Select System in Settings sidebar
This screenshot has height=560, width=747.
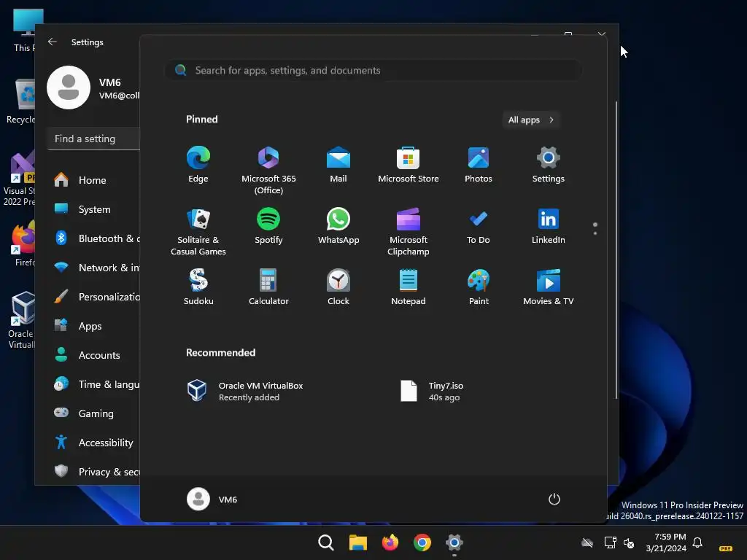click(94, 209)
